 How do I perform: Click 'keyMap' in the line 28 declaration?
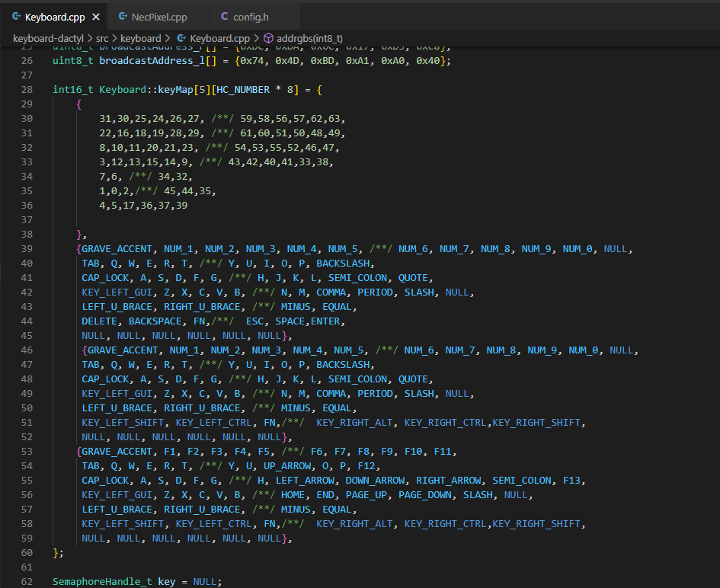pos(175,90)
